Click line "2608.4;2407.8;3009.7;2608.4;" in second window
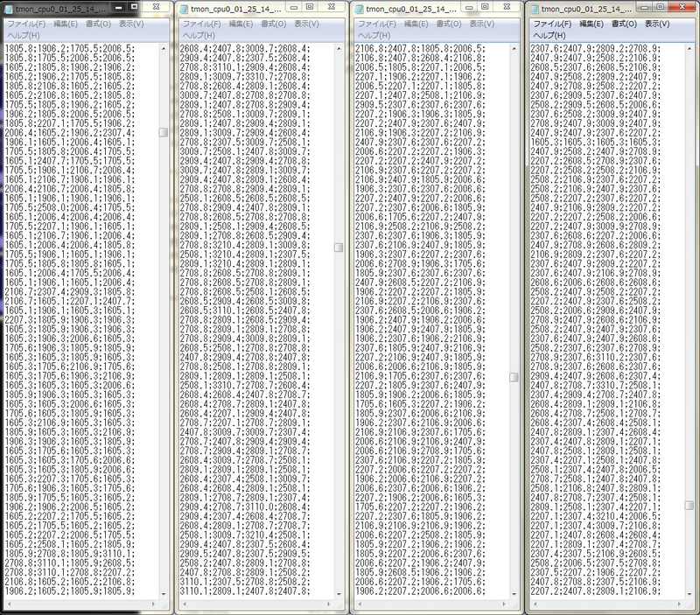The image size is (700, 615). click(245, 48)
